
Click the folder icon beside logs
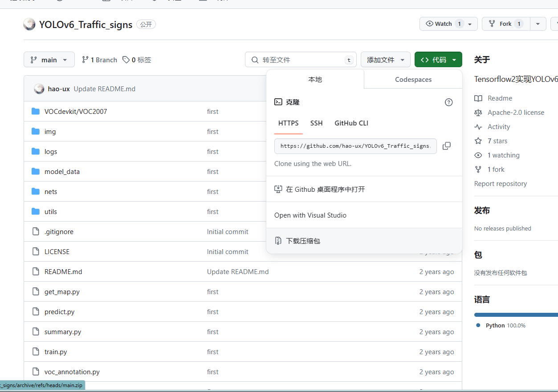(x=36, y=151)
